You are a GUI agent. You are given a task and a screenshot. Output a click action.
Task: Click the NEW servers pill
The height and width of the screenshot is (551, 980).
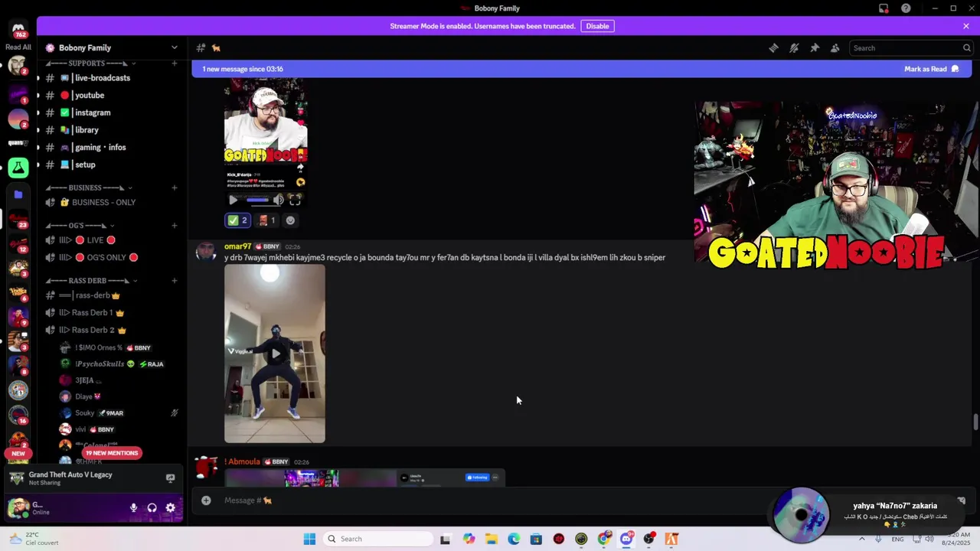pos(18,453)
